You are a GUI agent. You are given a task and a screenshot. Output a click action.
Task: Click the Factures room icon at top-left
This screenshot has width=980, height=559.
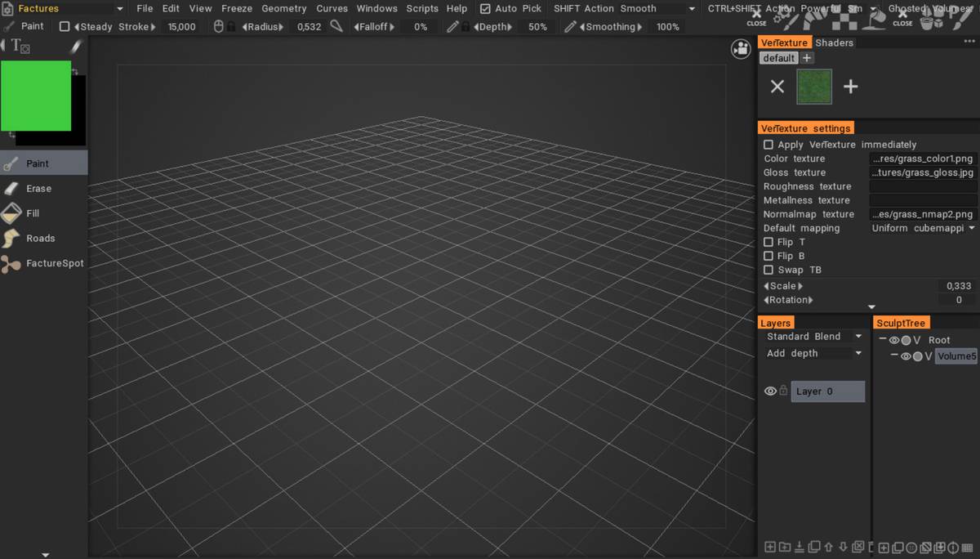pyautogui.click(x=7, y=8)
